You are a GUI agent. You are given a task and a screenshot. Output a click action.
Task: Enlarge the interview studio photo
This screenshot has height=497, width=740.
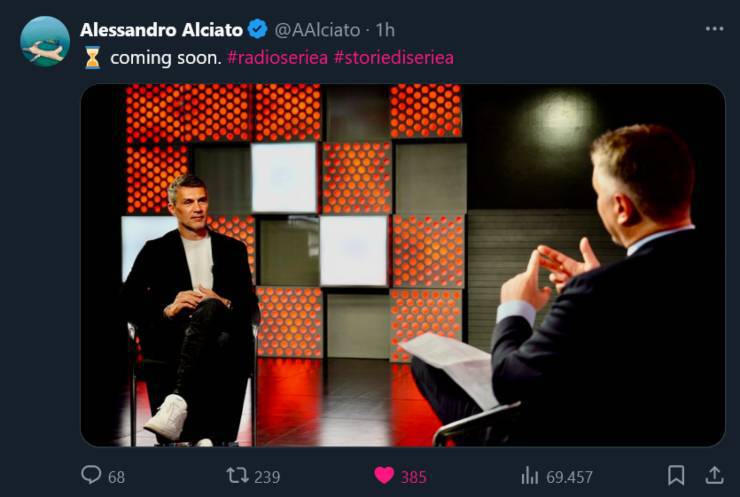[403, 265]
